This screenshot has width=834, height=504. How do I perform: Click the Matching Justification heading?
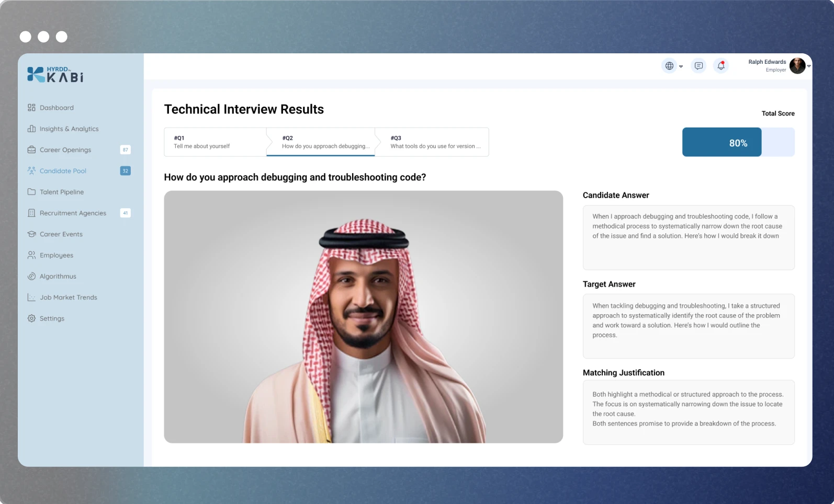pyautogui.click(x=624, y=373)
